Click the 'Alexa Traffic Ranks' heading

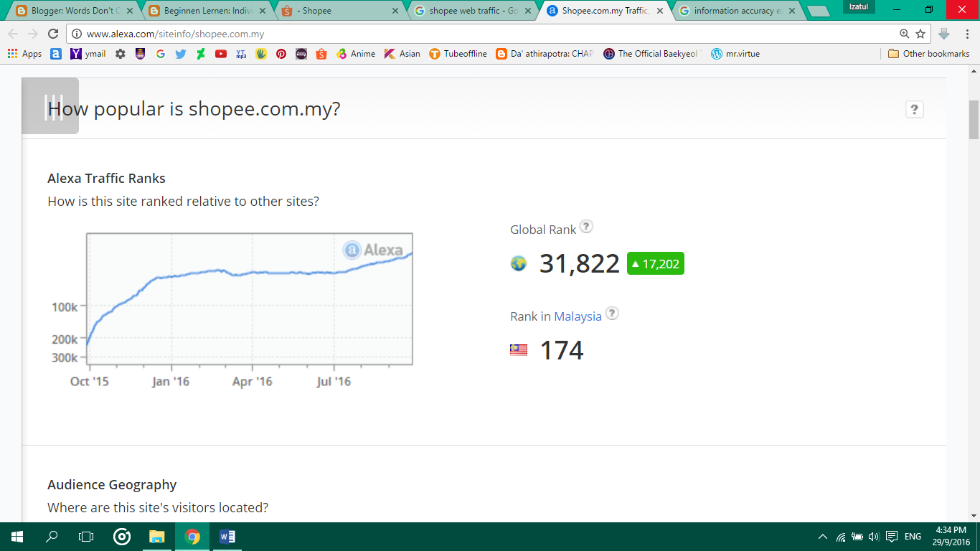point(106,179)
